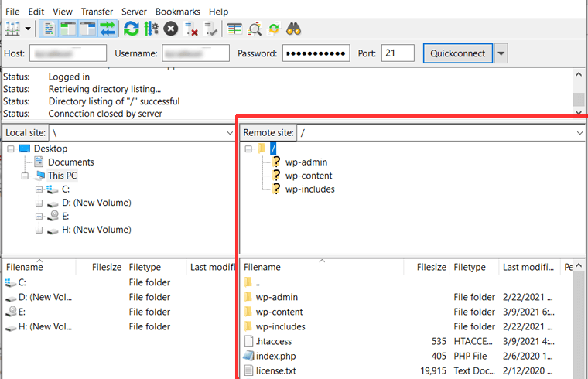Toggle directory comparison icon
588x379 pixels.
pos(255,29)
